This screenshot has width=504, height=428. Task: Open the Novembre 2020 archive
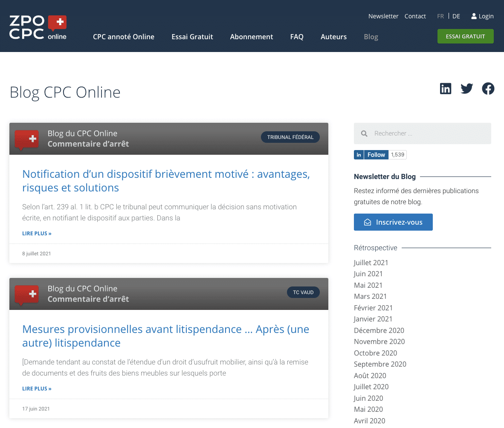click(x=379, y=341)
